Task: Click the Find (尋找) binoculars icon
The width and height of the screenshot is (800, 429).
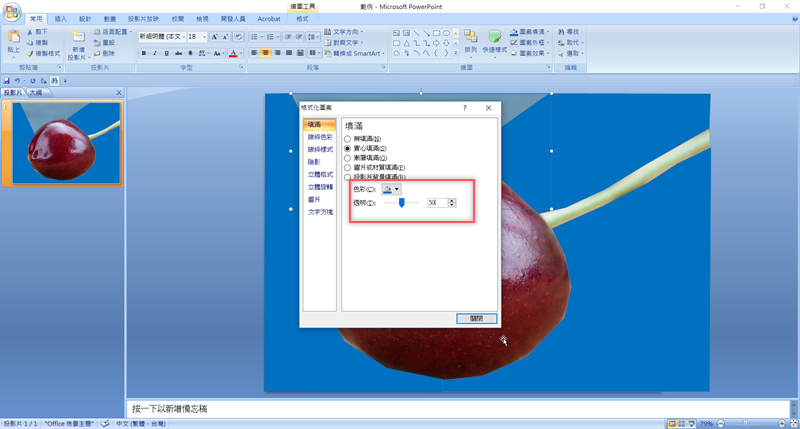Action: (x=561, y=32)
